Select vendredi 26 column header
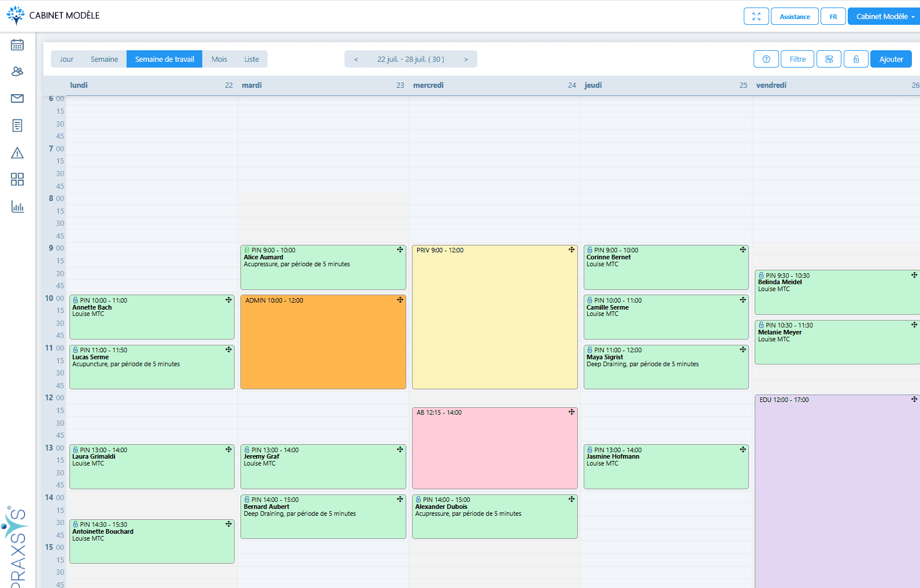This screenshot has width=920, height=588. [x=837, y=85]
